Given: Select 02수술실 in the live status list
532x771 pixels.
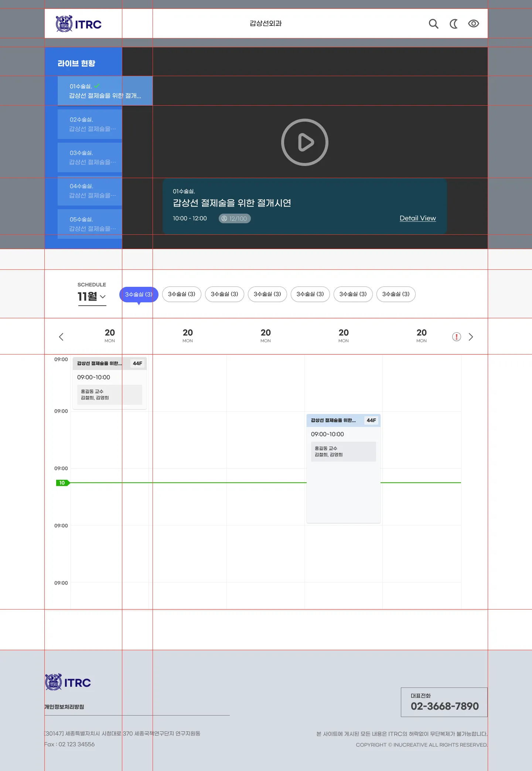Looking at the screenshot, I should pyautogui.click(x=90, y=124).
